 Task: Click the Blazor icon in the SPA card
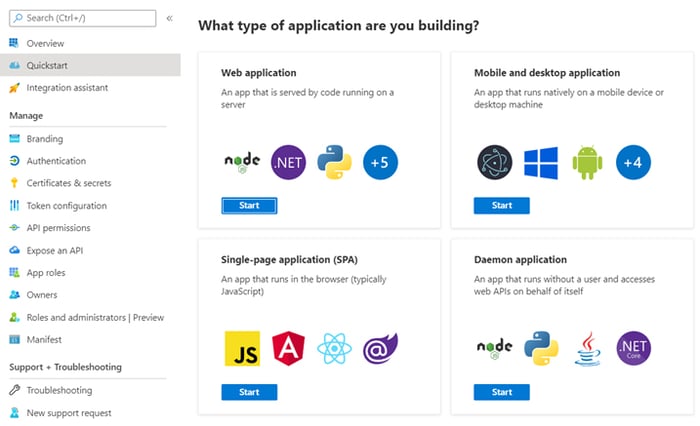(x=380, y=349)
